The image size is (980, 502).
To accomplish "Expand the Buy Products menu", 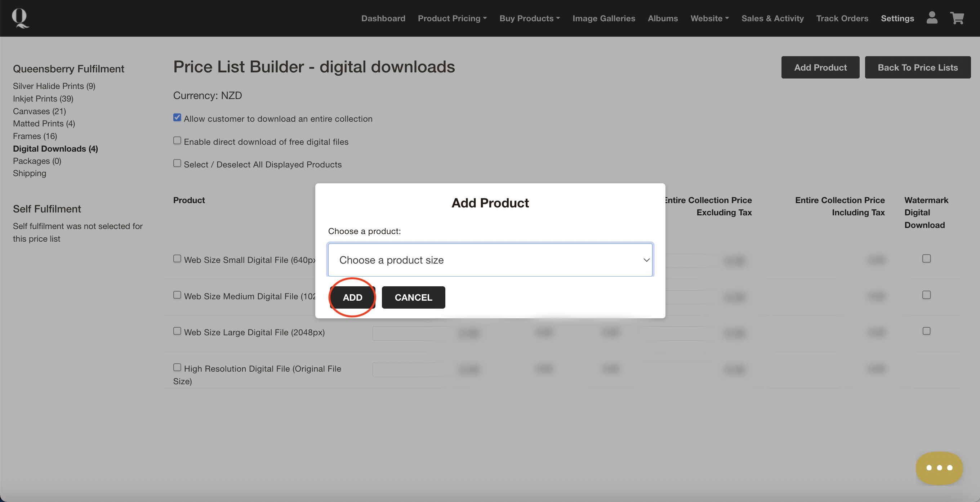I will click(x=529, y=18).
